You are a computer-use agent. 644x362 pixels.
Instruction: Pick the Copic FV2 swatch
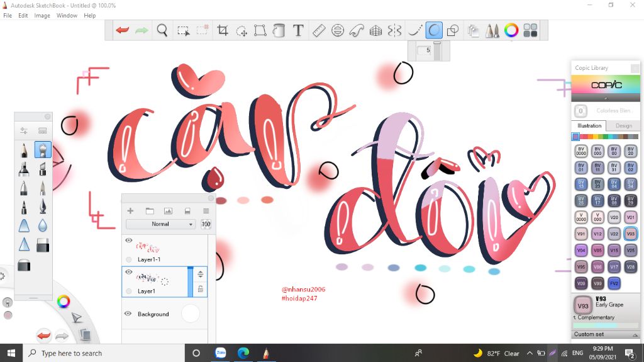point(614,283)
